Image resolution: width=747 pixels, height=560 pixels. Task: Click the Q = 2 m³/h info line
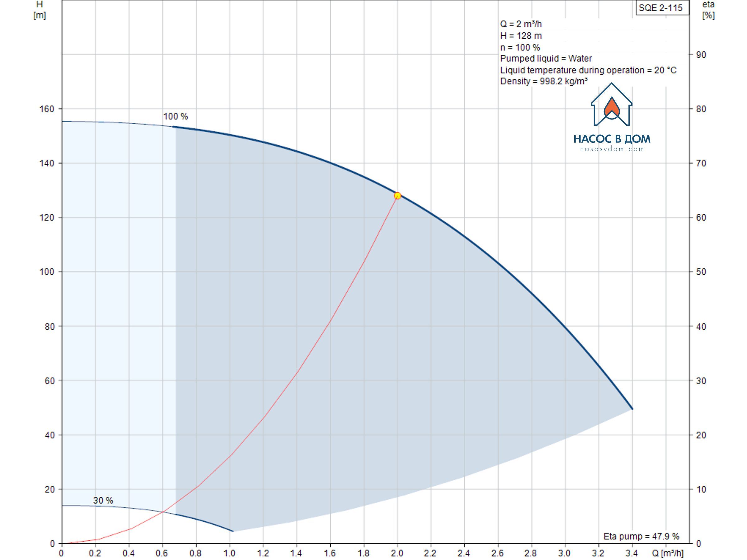[x=521, y=24]
